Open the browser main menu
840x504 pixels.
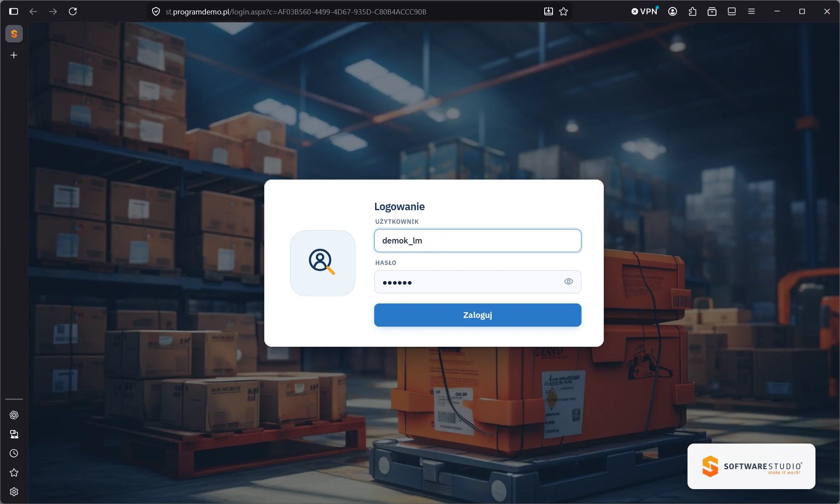pyautogui.click(x=751, y=11)
